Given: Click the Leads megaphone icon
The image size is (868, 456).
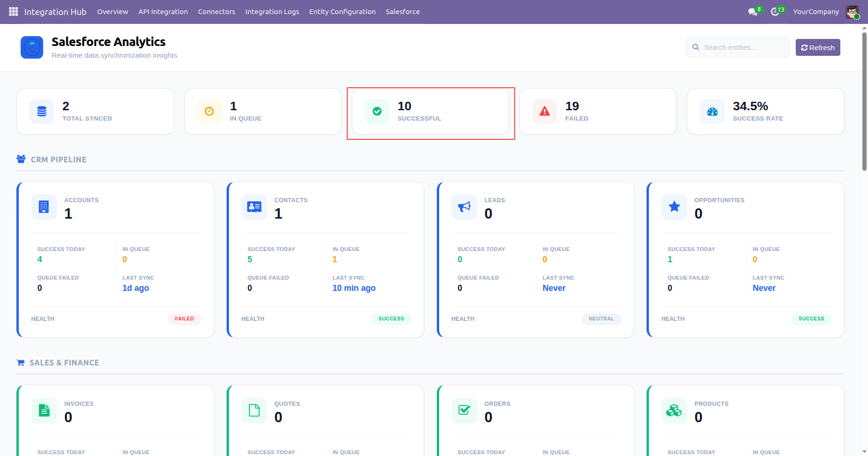Looking at the screenshot, I should [464, 207].
